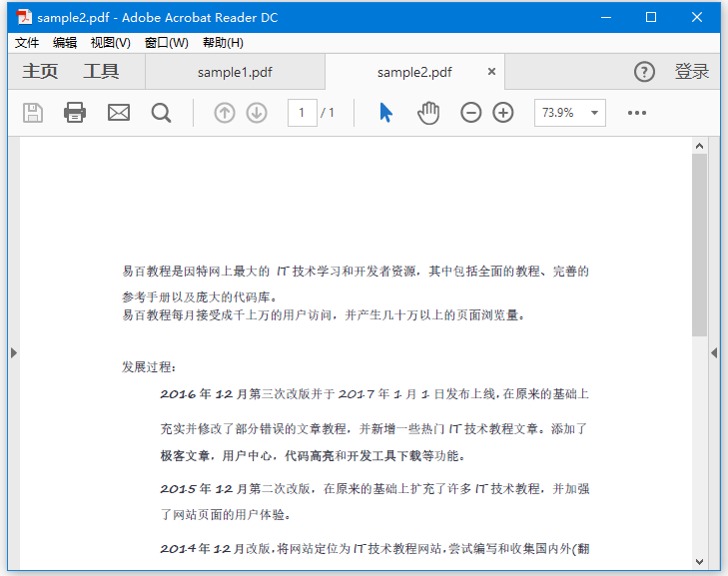Screen dimensions: 728x576
Task: Click the line starting 易百教程每月接受
Action: 325,315
